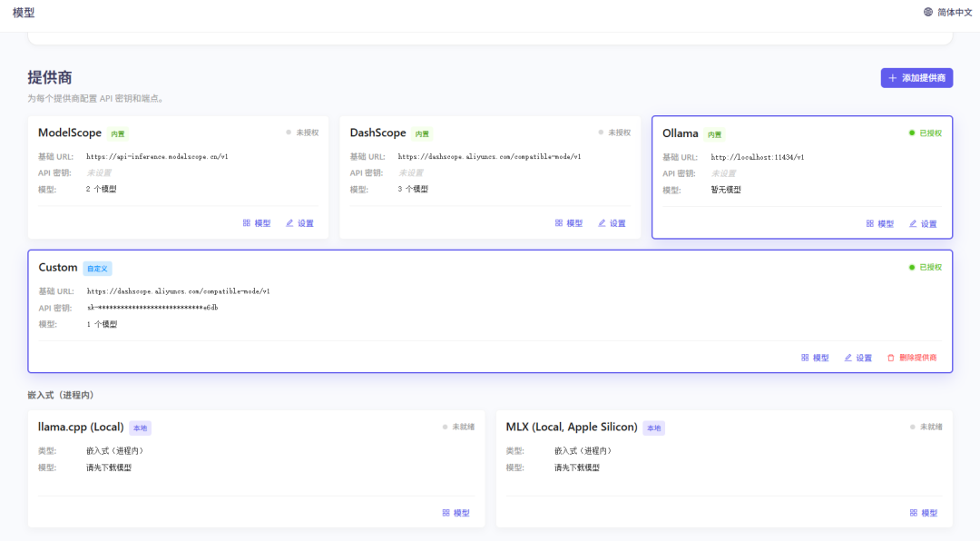
Task: Open models list for Custom provider
Action: [815, 358]
